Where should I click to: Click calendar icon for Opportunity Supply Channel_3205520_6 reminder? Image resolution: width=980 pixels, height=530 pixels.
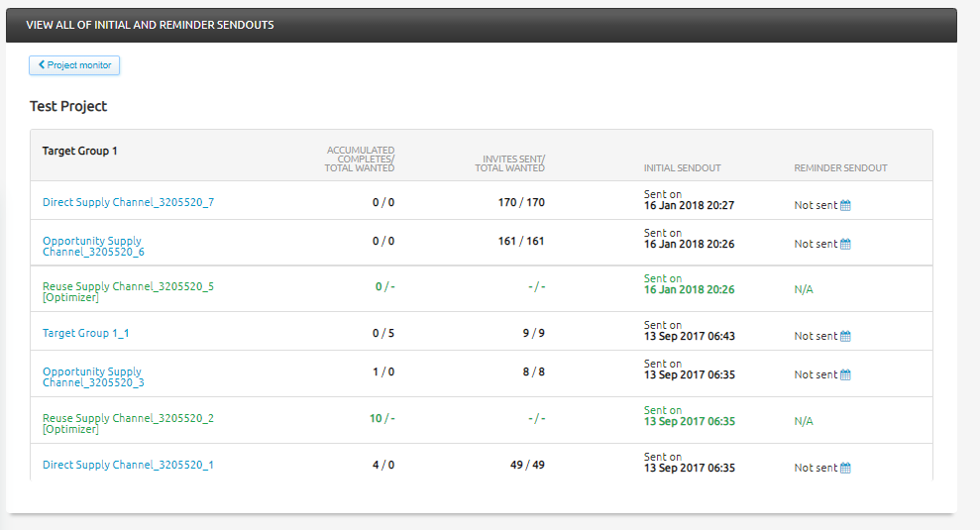tap(845, 245)
